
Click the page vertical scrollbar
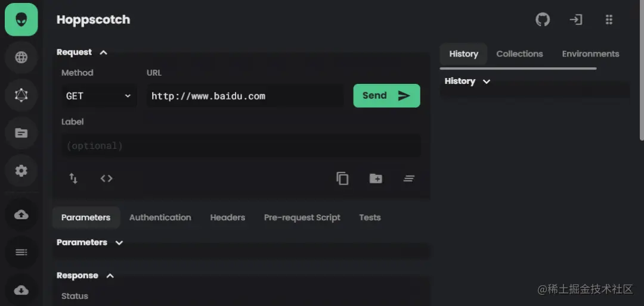click(x=642, y=70)
